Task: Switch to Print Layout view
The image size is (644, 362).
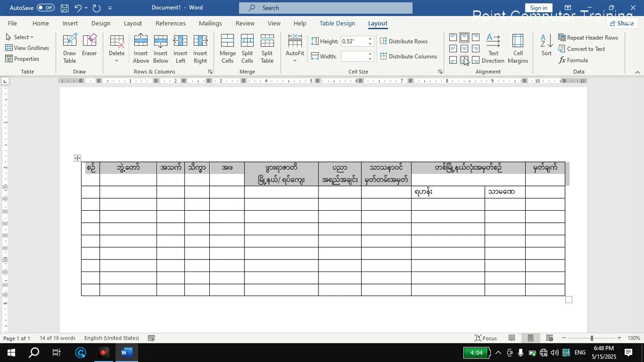Action: tap(531, 338)
